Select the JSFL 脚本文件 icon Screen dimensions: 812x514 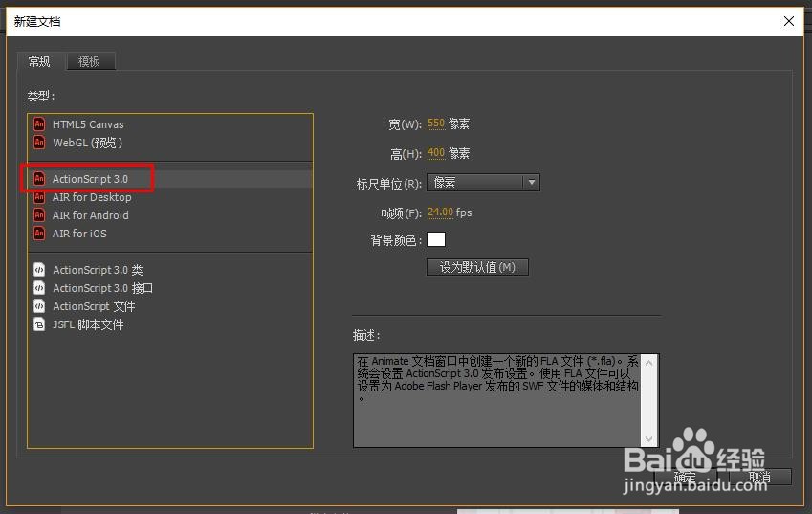[x=39, y=324]
